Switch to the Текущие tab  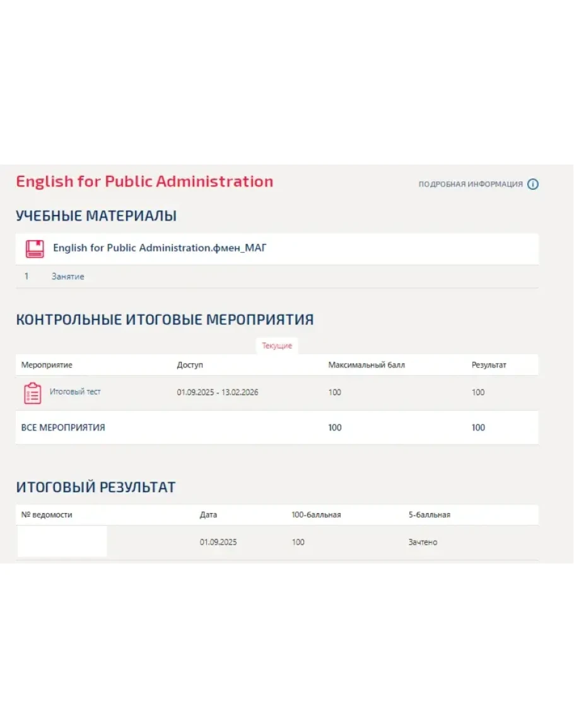click(277, 346)
